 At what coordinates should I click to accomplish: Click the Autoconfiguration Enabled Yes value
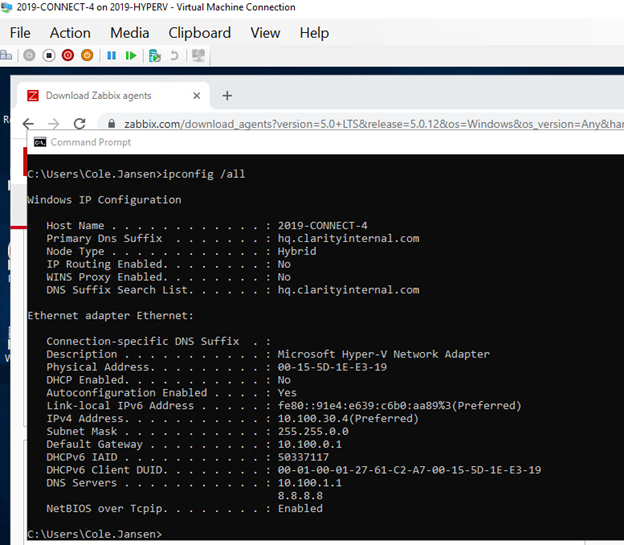point(287,393)
